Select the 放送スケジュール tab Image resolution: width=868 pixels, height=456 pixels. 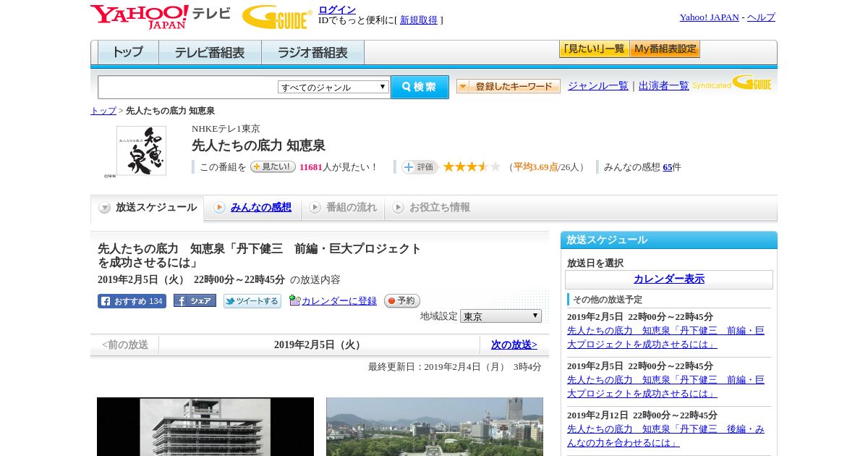pyautogui.click(x=148, y=208)
